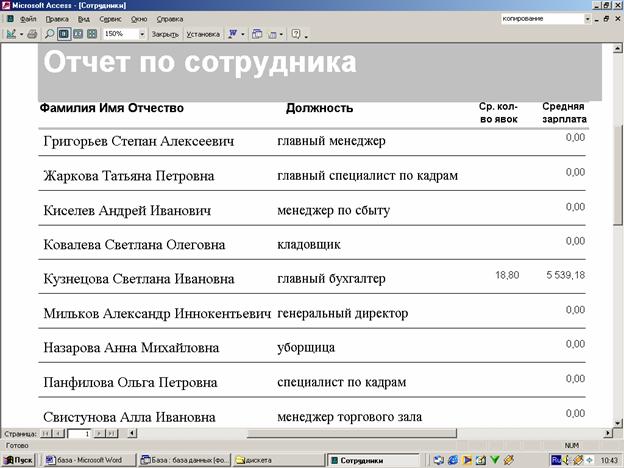Select the magnifier Zoom tool
The width and height of the screenshot is (624, 468).
pyautogui.click(x=50, y=34)
